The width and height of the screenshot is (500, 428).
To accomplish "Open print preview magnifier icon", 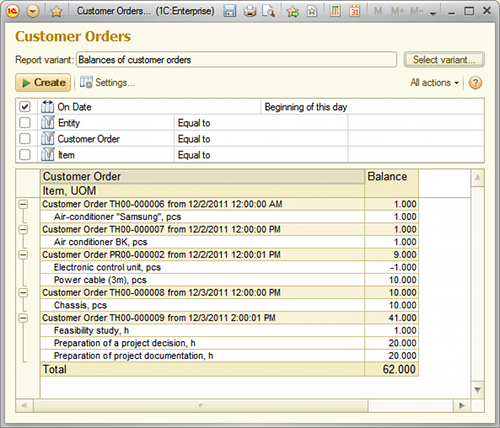I will 269,11.
